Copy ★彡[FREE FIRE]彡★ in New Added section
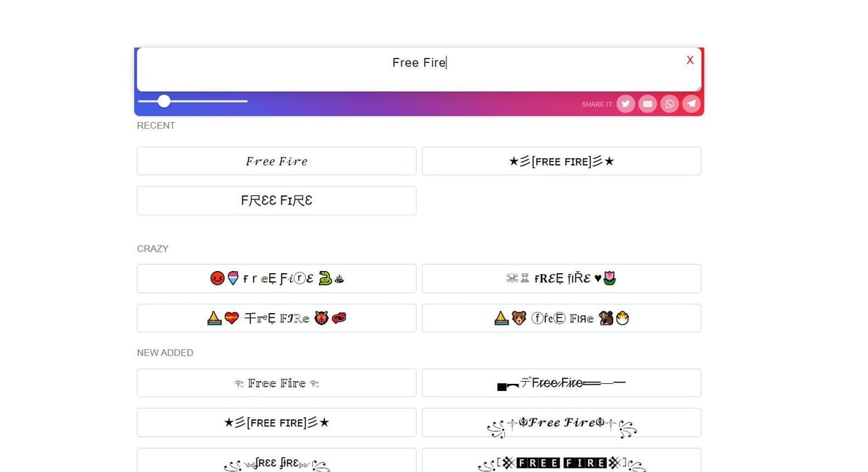Image resolution: width=868 pixels, height=472 pixels. pyautogui.click(x=276, y=422)
